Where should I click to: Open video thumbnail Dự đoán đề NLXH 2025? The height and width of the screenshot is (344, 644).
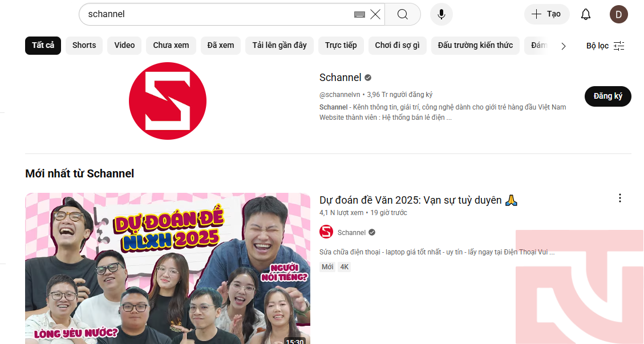[168, 268]
